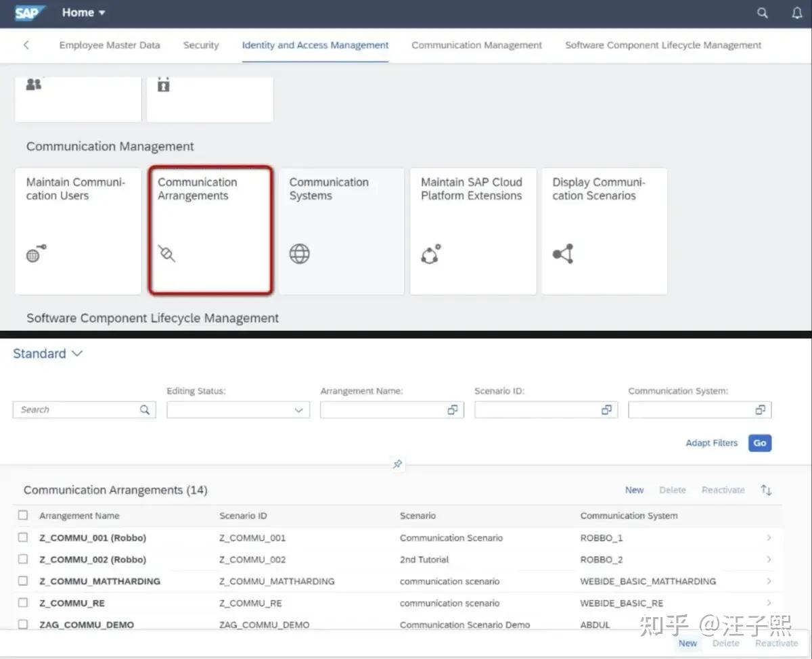The height and width of the screenshot is (659, 812).
Task: Click Arrangement Name column header
Action: tap(79, 516)
